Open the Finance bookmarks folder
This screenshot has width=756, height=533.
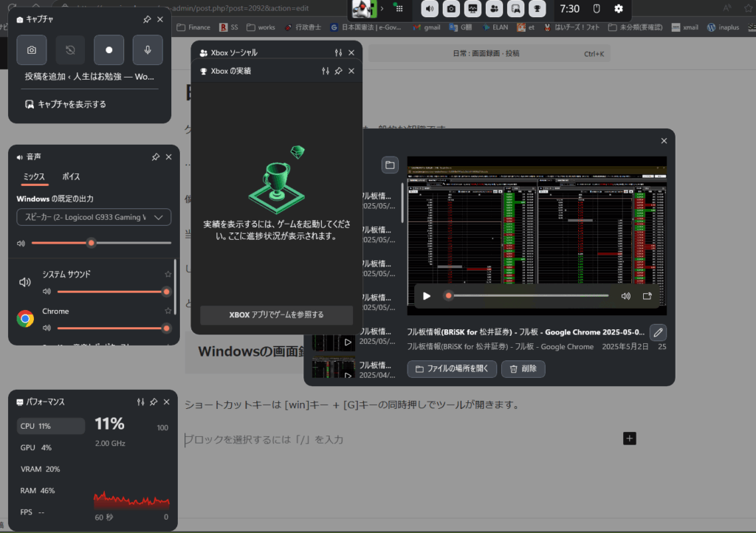tap(194, 27)
